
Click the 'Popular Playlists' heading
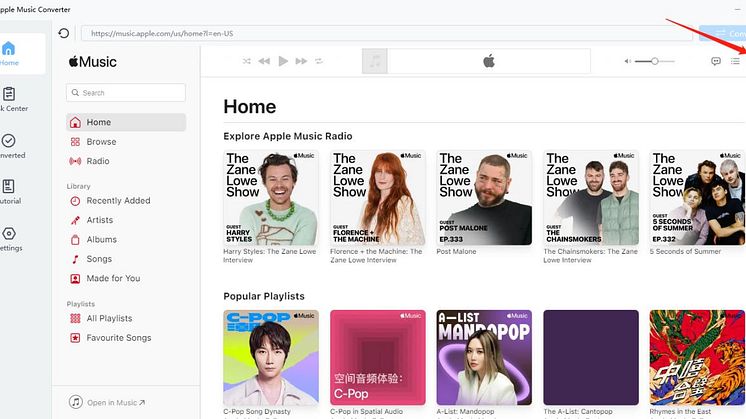tap(264, 296)
